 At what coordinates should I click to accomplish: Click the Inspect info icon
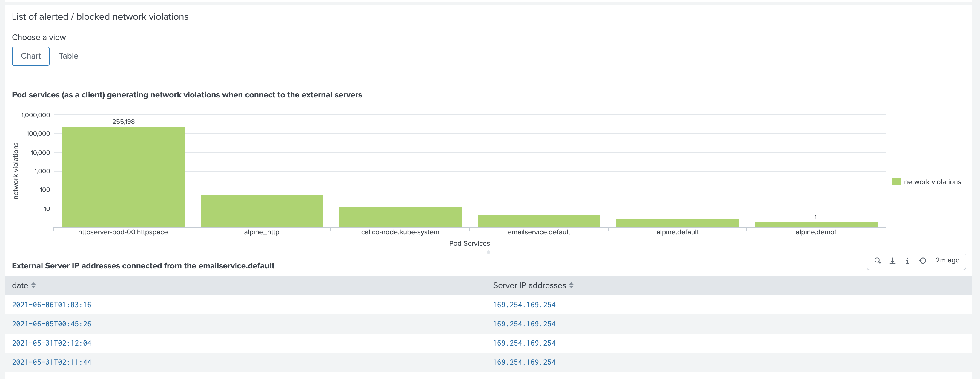point(907,261)
